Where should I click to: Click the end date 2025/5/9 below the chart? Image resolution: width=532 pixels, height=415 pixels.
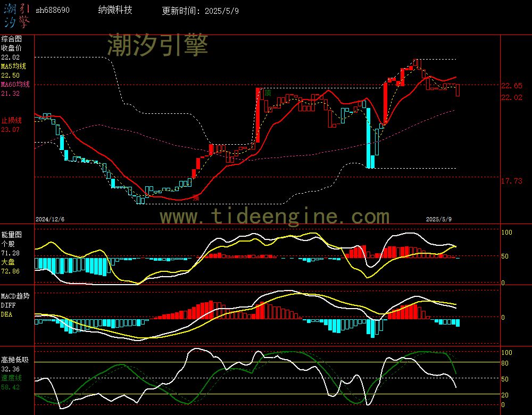click(439, 219)
